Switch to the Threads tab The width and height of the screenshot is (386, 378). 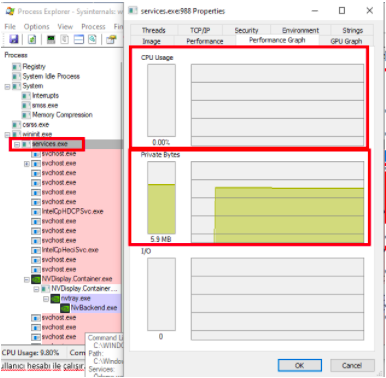pyautogui.click(x=154, y=30)
